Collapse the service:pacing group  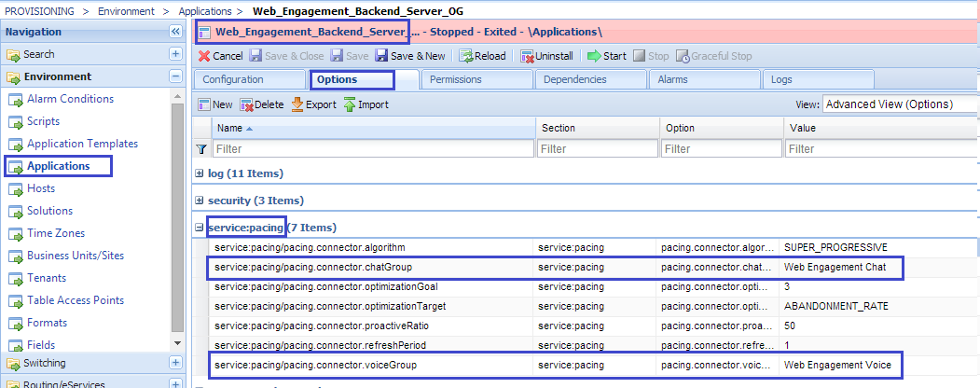pyautogui.click(x=200, y=228)
